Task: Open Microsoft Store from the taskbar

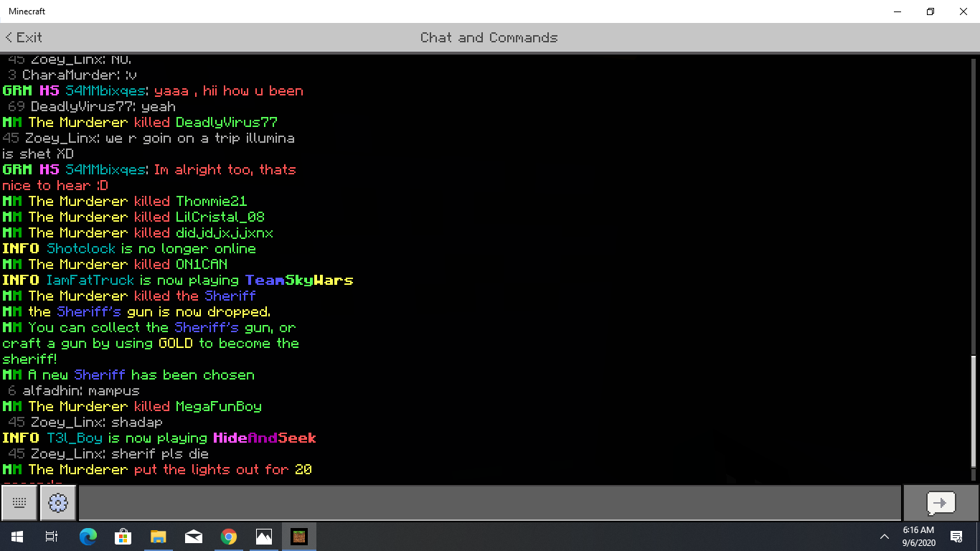Action: point(123,536)
